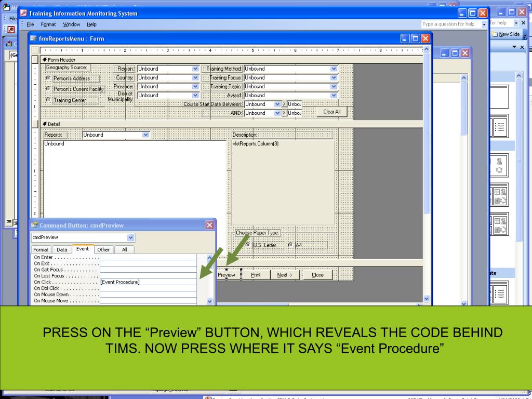Switch to the All tab in property sheet

[x=125, y=250]
